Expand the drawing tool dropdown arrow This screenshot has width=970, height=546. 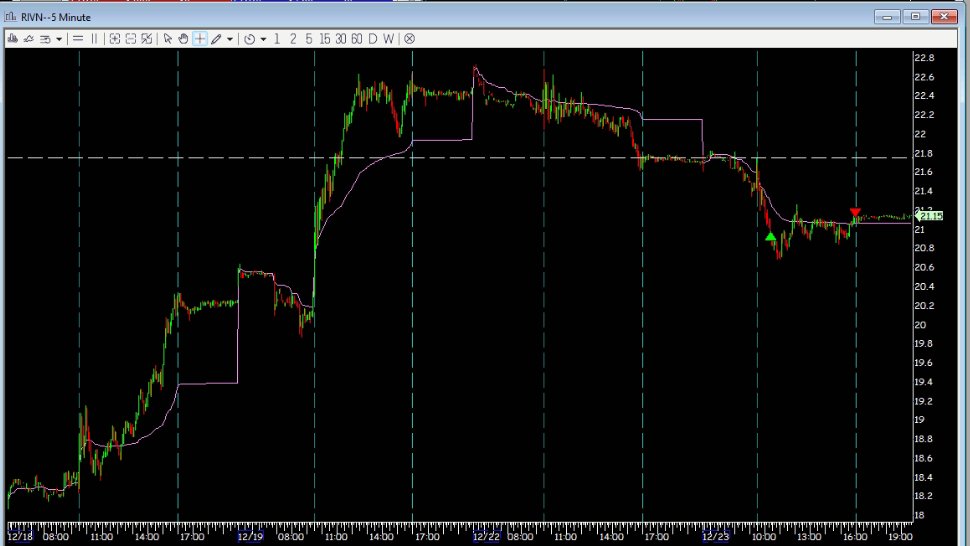230,39
